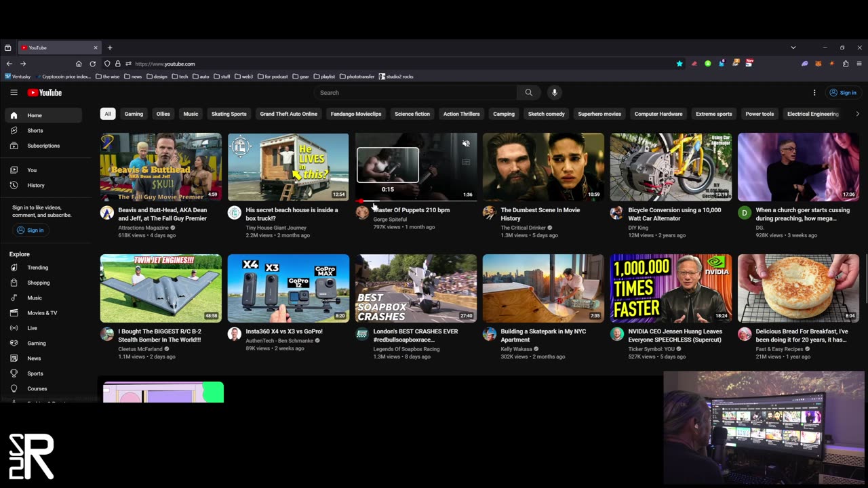868x488 pixels.
Task: Open the Delicious Bread For Breakfast thumbnail
Action: pyautogui.click(x=798, y=288)
